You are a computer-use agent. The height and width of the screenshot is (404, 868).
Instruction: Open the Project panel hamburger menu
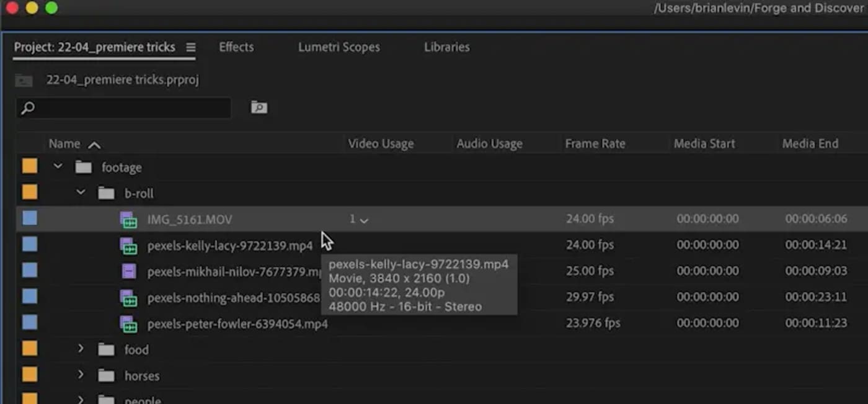190,48
